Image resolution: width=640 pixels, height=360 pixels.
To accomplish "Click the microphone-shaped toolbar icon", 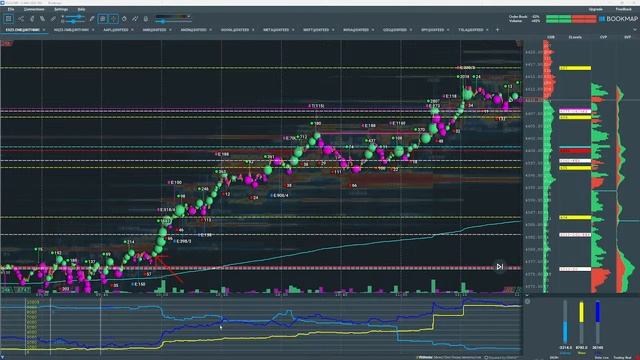I will coord(146,19).
